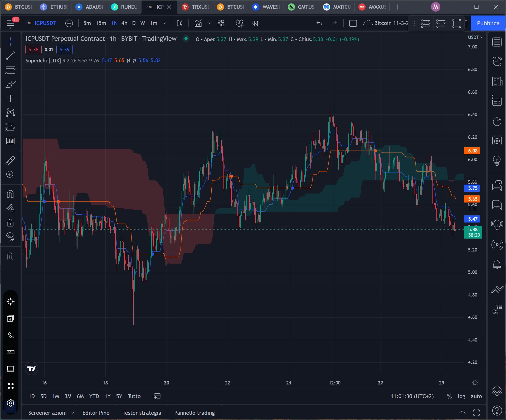The image size is (506, 420).
Task: Lock all drawing tools
Action: (10, 223)
